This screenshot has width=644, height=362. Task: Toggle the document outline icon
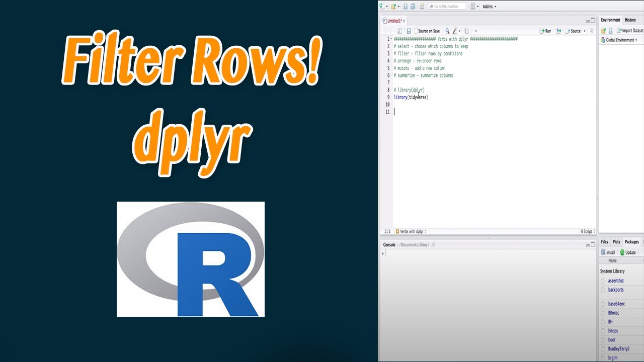(x=592, y=31)
